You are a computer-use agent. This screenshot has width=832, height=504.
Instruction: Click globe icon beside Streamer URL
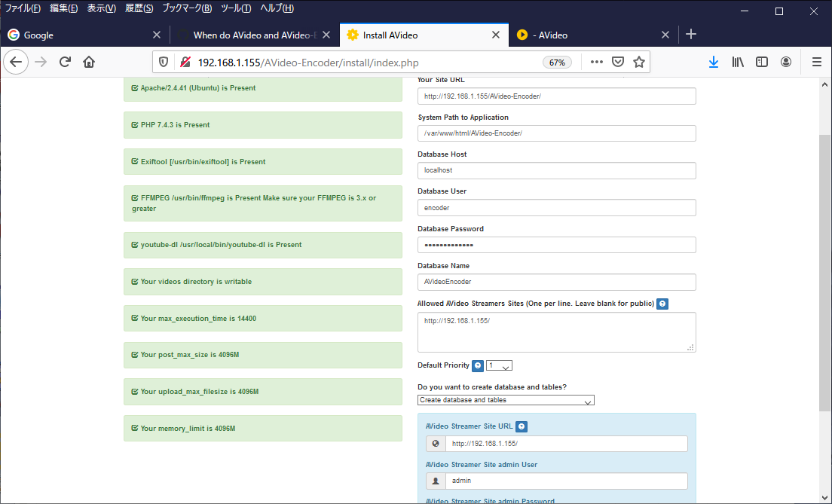coord(436,444)
